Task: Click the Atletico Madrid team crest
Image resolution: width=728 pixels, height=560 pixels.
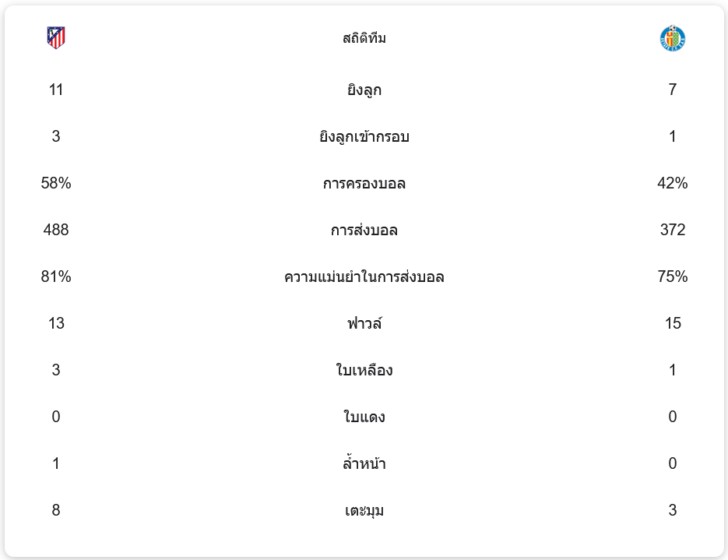Action: [x=56, y=37]
